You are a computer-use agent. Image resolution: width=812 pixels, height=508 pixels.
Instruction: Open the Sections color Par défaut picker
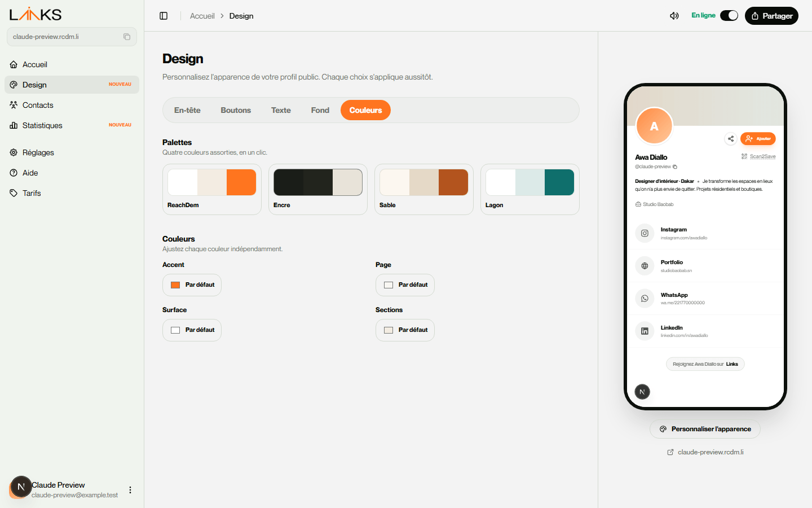pyautogui.click(x=405, y=330)
